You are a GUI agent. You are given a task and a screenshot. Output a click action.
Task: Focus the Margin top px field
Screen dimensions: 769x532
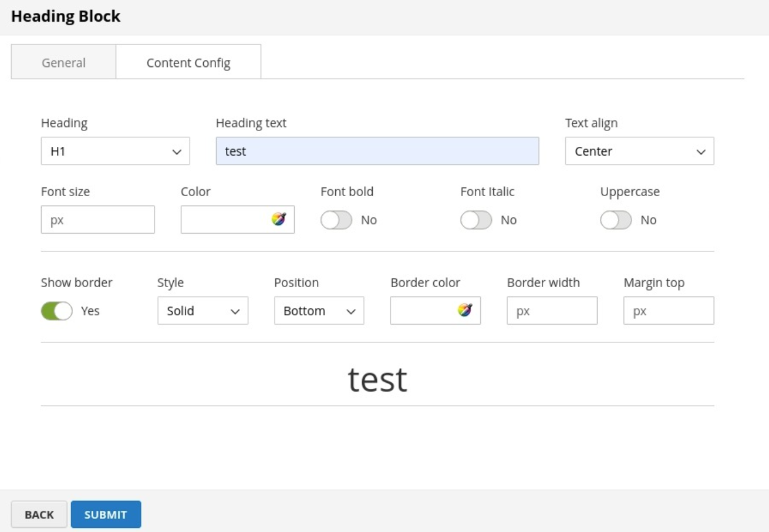(669, 311)
